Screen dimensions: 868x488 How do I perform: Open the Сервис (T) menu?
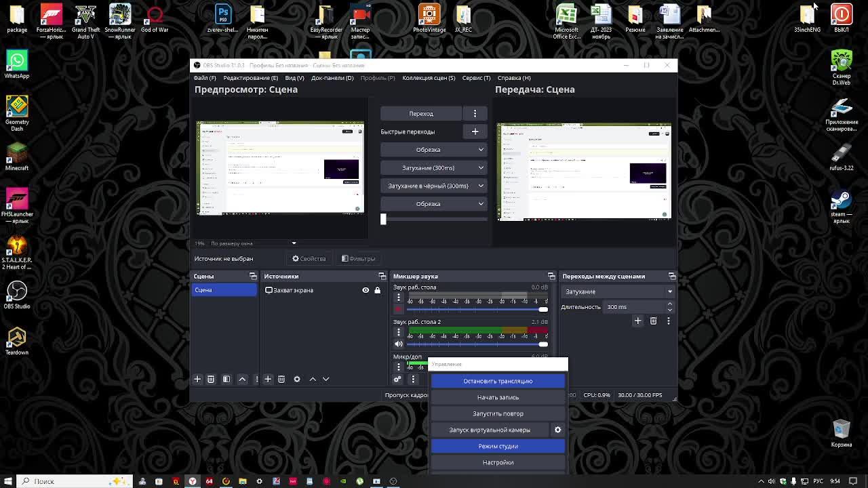coord(476,78)
